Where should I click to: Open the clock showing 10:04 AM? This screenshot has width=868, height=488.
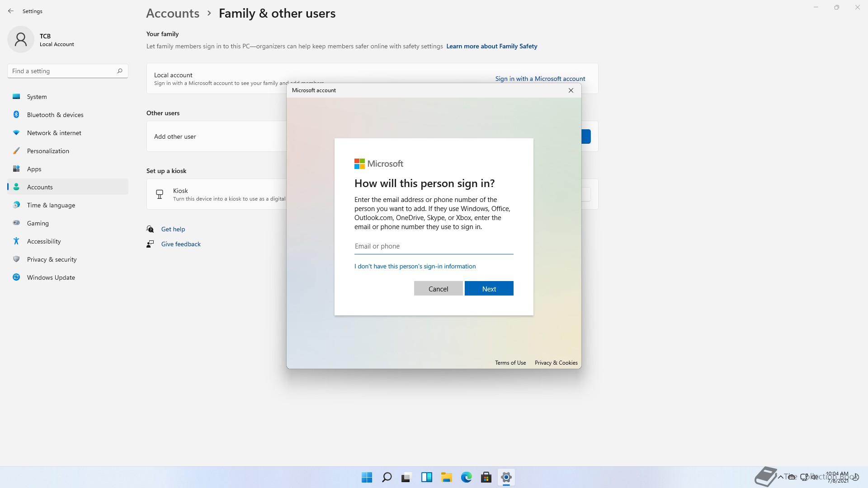coord(837,477)
